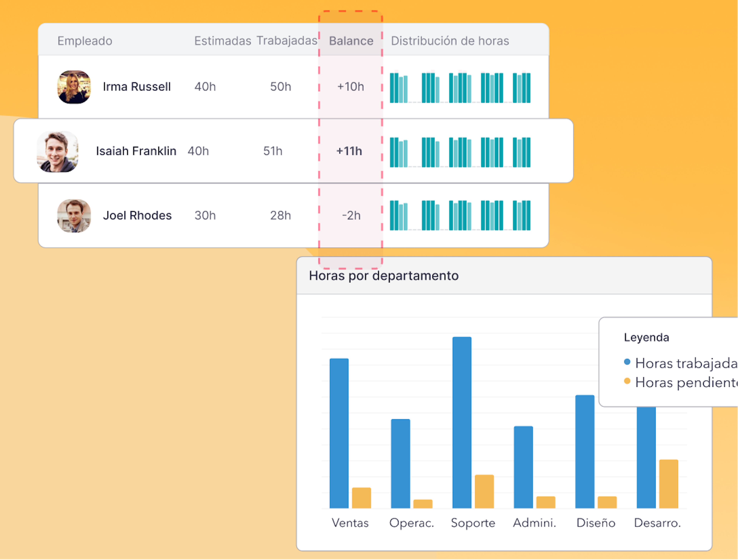
Task: Click the -2h balance value
Action: [x=351, y=216]
